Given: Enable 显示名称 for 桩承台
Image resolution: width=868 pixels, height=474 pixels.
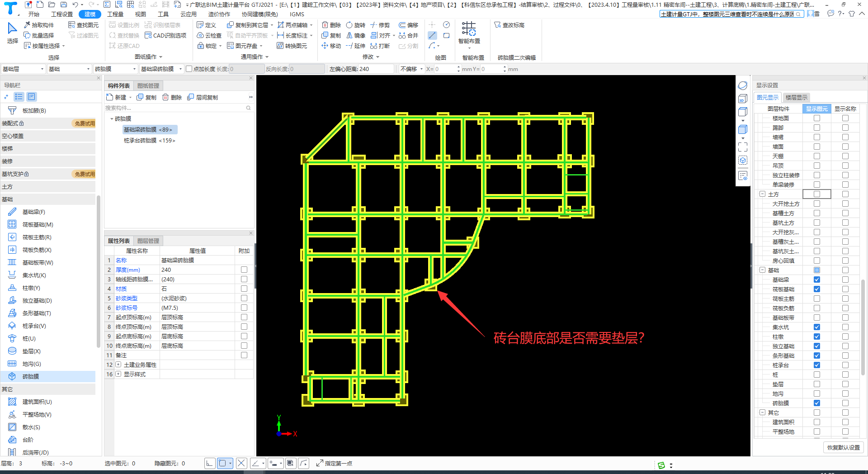Looking at the screenshot, I should tap(845, 365).
